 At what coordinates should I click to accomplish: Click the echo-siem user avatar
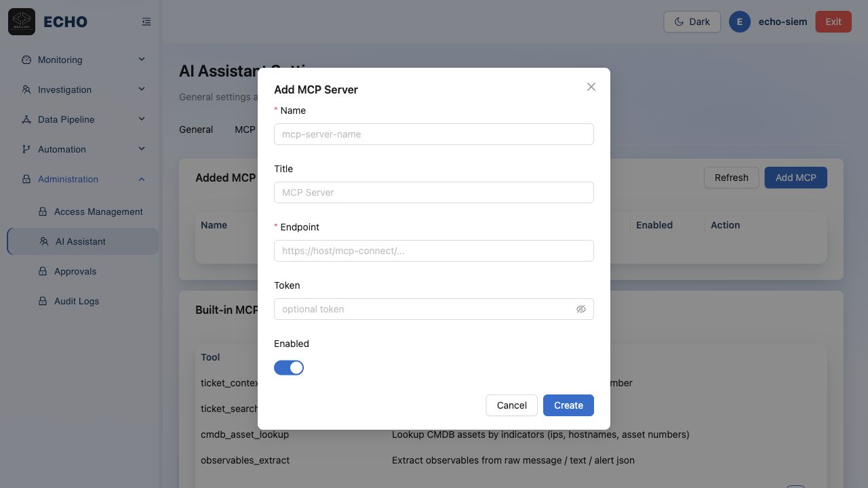click(740, 22)
